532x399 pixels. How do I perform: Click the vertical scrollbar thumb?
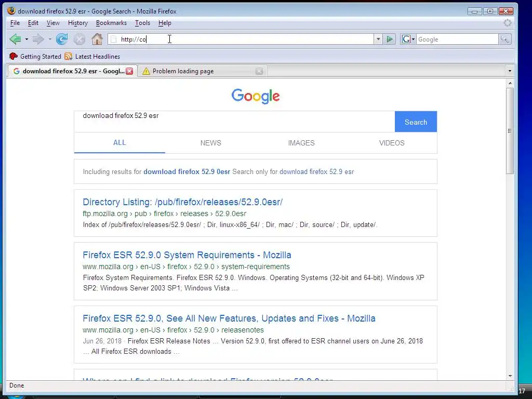[x=510, y=131]
